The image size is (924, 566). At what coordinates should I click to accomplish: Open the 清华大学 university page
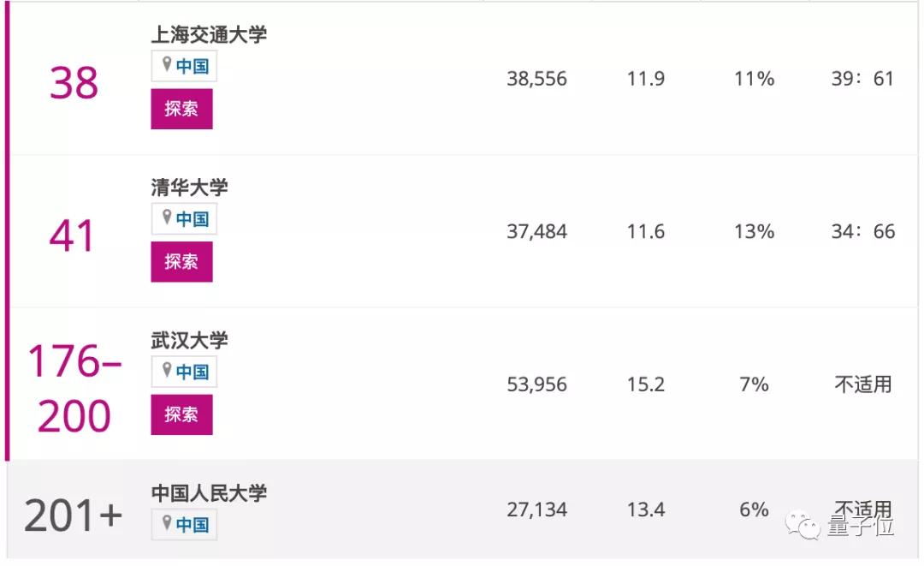pos(188,187)
